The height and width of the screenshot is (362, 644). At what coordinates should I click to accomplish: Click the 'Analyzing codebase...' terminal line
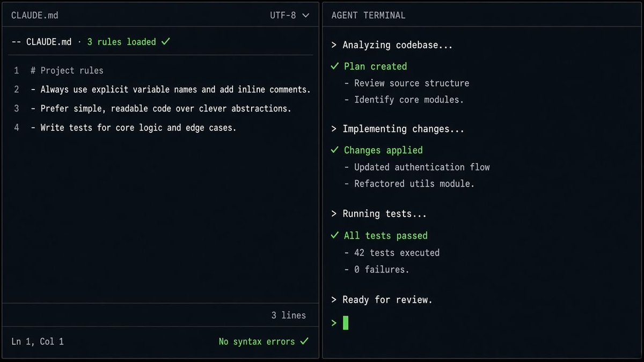click(x=392, y=45)
